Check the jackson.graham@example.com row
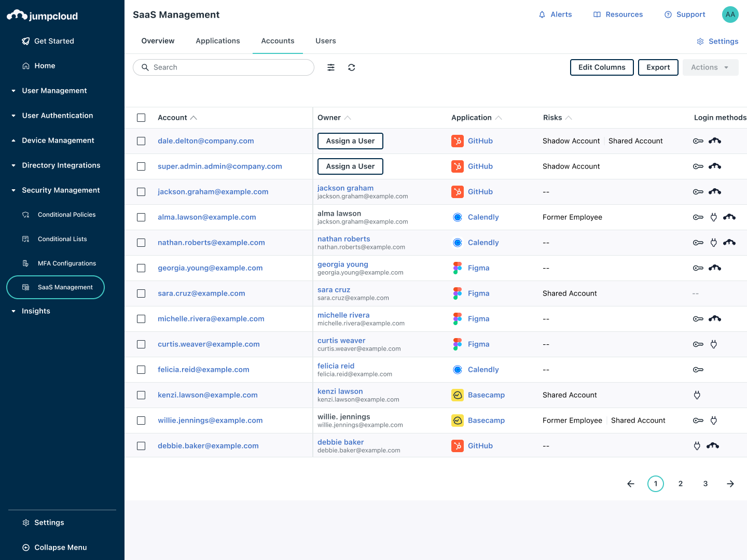The image size is (747, 560). pos(141,192)
